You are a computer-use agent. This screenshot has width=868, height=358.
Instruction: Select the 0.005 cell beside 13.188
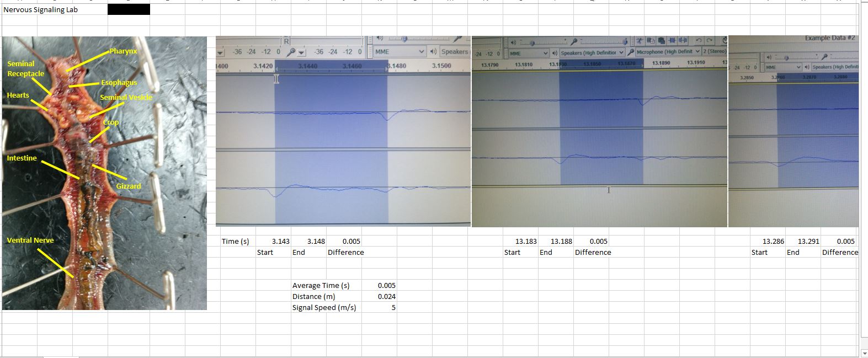click(x=590, y=241)
